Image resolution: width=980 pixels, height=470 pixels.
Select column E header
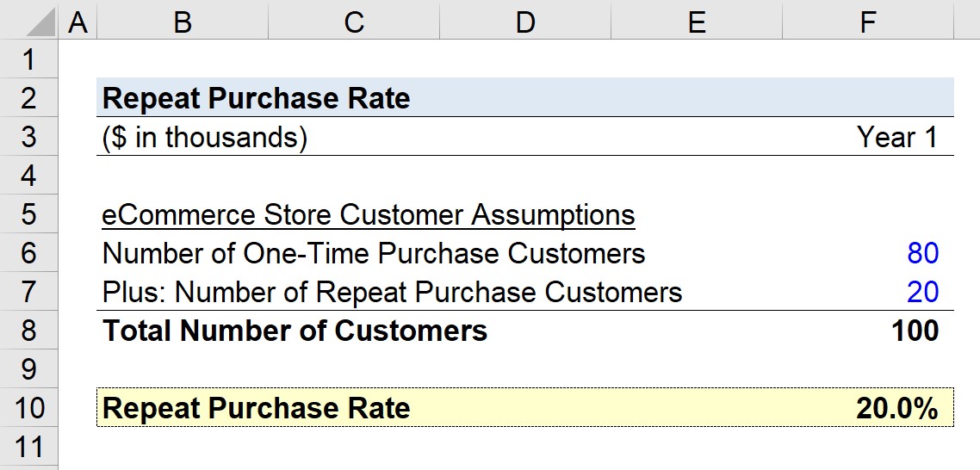pyautogui.click(x=697, y=20)
